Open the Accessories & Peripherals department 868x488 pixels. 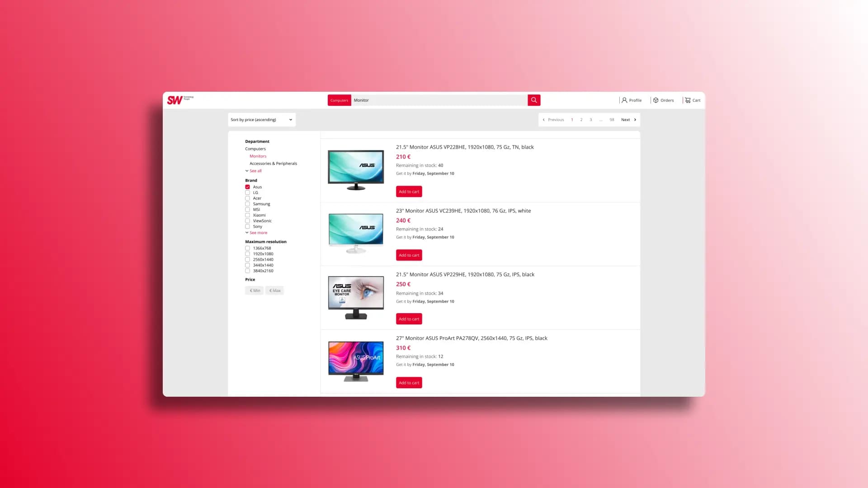point(273,164)
